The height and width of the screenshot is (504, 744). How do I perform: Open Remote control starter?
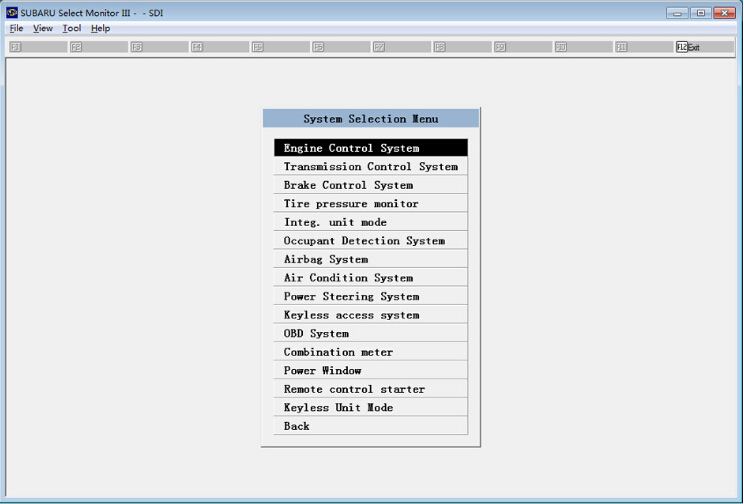(x=371, y=388)
